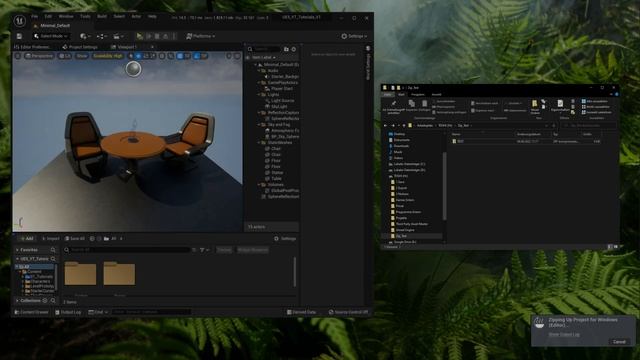The width and height of the screenshot is (640, 360).
Task: Open the Outliner settings gear icon
Action: click(293, 49)
